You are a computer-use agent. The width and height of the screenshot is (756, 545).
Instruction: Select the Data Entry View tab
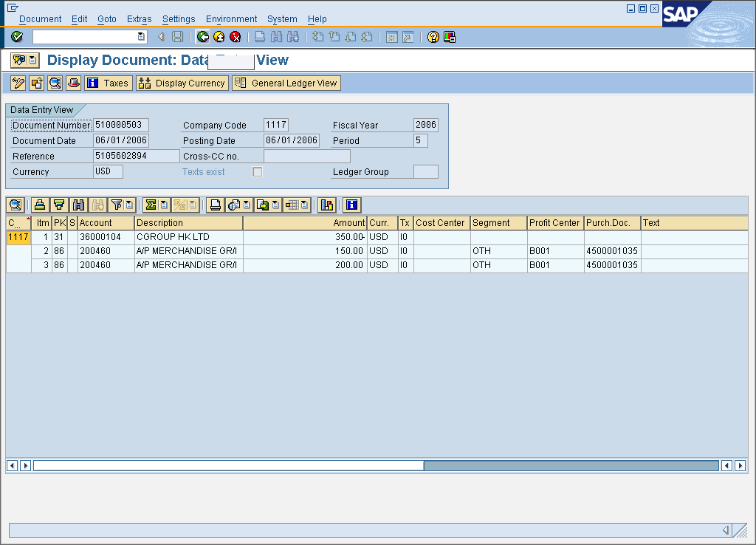[x=42, y=110]
